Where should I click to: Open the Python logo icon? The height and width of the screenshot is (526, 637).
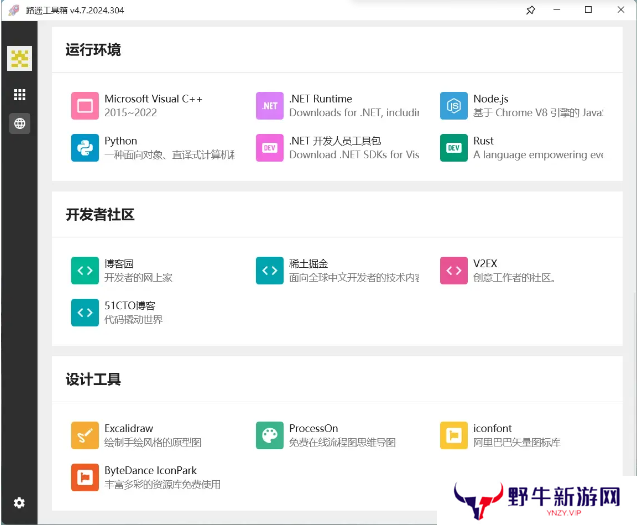(85, 148)
